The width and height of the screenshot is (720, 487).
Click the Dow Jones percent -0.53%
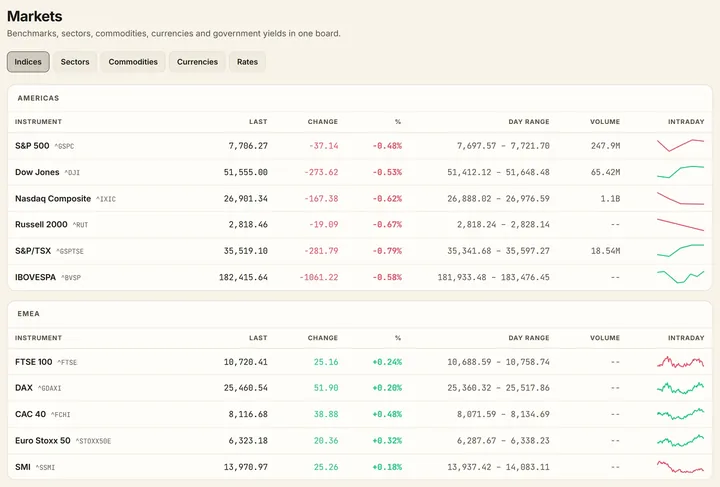pyautogui.click(x=387, y=172)
